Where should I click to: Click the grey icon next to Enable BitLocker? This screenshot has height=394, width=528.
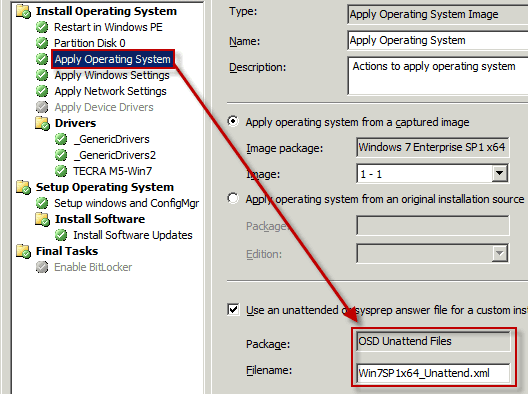click(x=42, y=267)
